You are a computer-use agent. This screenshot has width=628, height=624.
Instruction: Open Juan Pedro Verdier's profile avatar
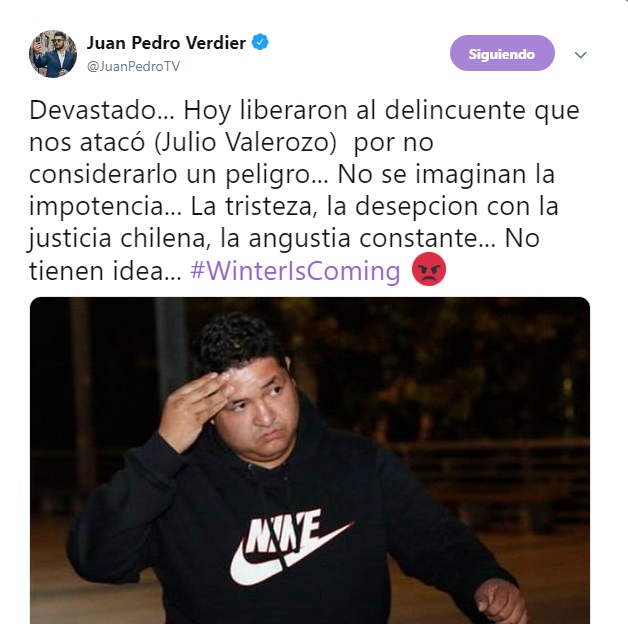click(53, 54)
